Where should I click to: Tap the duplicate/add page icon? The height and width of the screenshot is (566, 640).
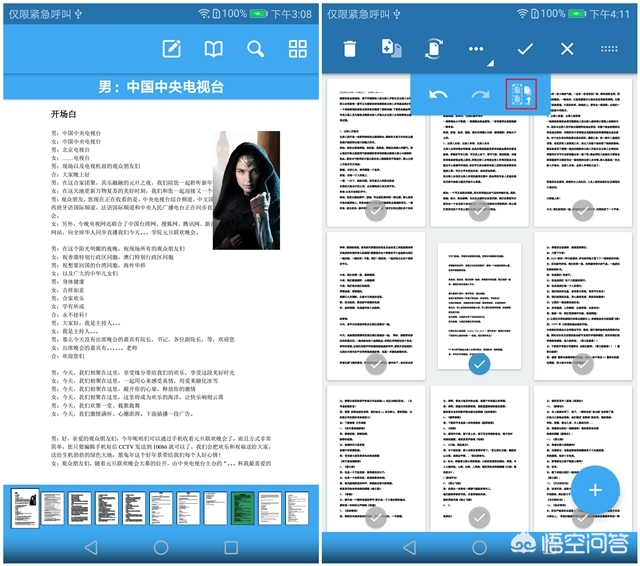(391, 48)
